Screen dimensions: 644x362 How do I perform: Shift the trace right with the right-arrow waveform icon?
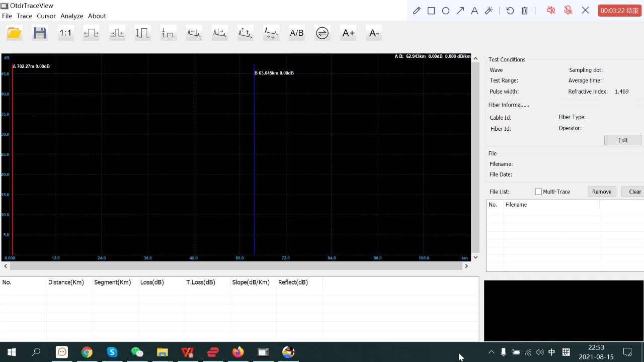(x=220, y=33)
